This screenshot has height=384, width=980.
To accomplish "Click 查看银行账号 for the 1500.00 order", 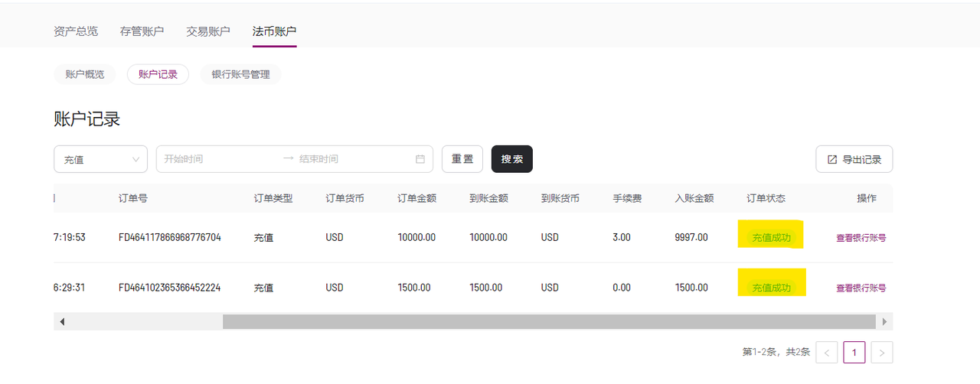I will (x=861, y=288).
